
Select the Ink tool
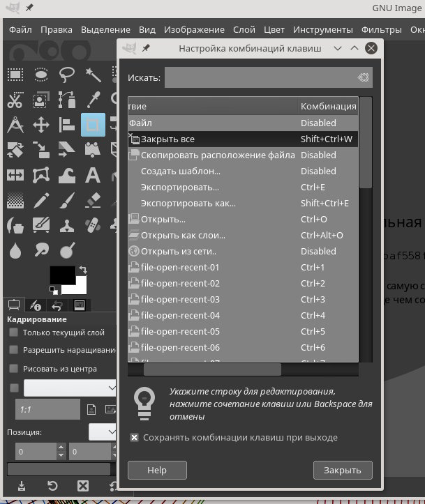click(x=15, y=225)
